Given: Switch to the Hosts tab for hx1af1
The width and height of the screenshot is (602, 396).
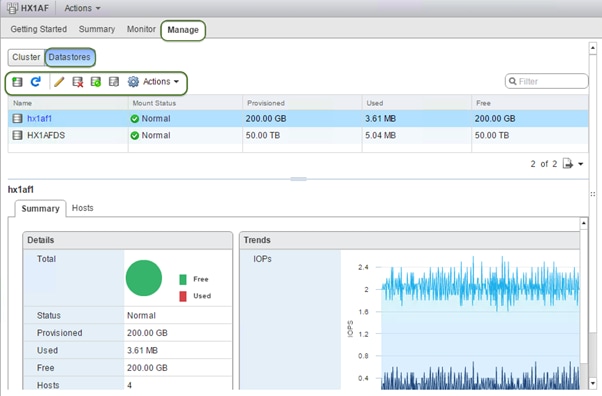Looking at the screenshot, I should pyautogui.click(x=83, y=208).
